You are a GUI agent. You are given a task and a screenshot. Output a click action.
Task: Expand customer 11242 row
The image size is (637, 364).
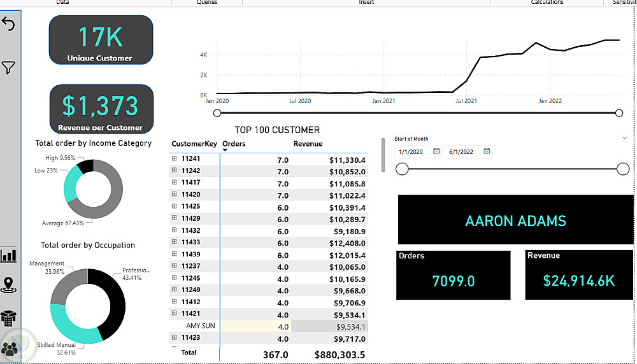(175, 171)
